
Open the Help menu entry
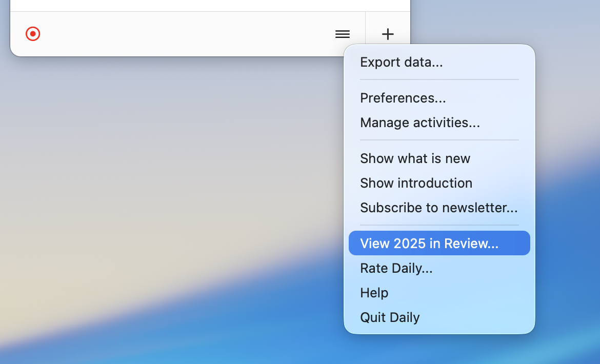[x=374, y=293]
